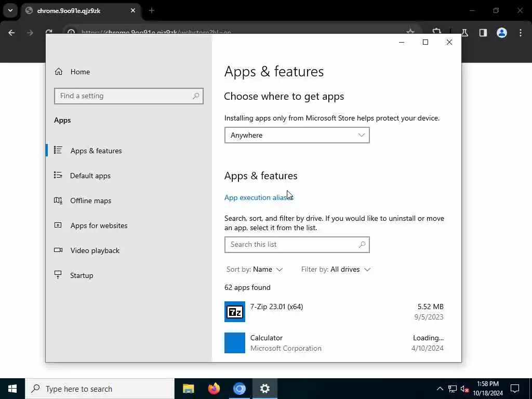Viewport: 532px width, 399px height.
Task: Click the Video playback camera icon
Action: 58,250
